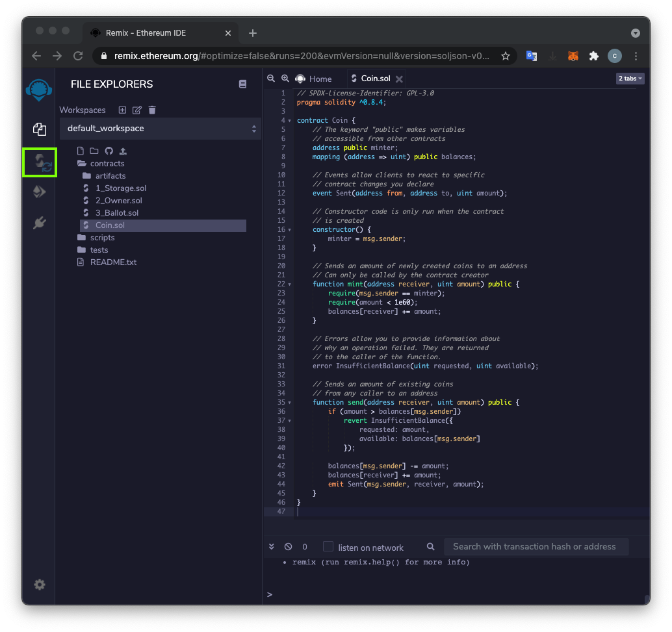The image size is (672, 632).
Task: Open the Plugin manager
Action: (x=40, y=223)
